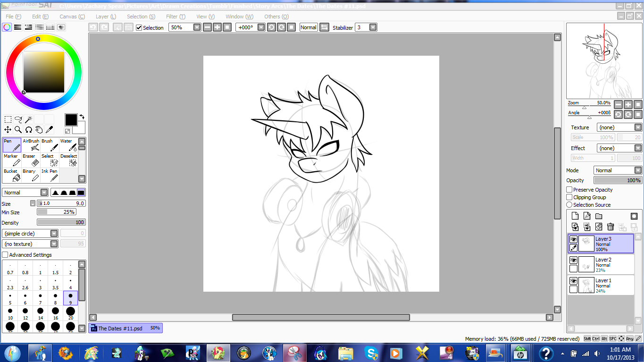Select the Ink Pen tool
The height and width of the screenshot is (362, 644).
[50, 175]
